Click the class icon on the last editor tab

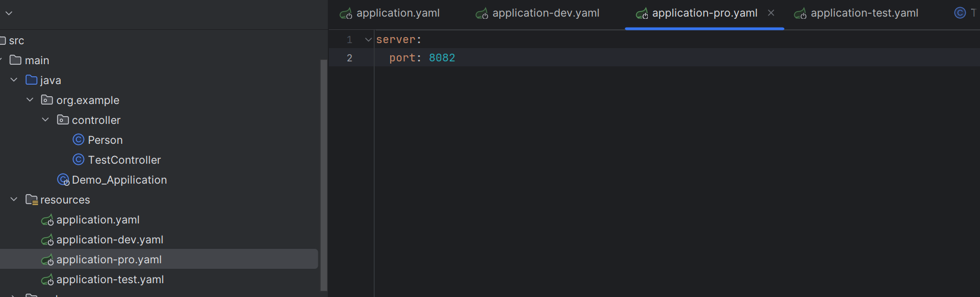[960, 13]
